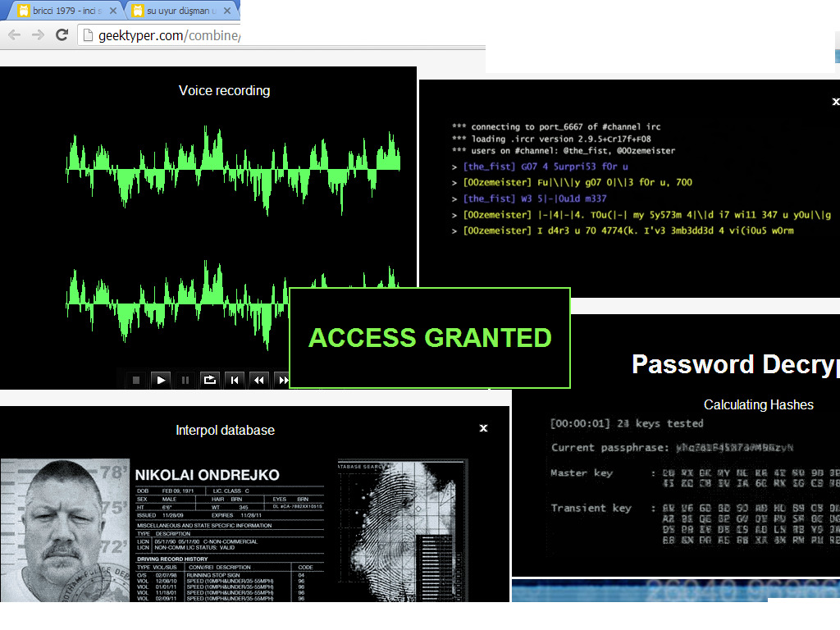The image size is (840, 630).
Task: Click 'loading .ircr version' line
Action: 552,139
